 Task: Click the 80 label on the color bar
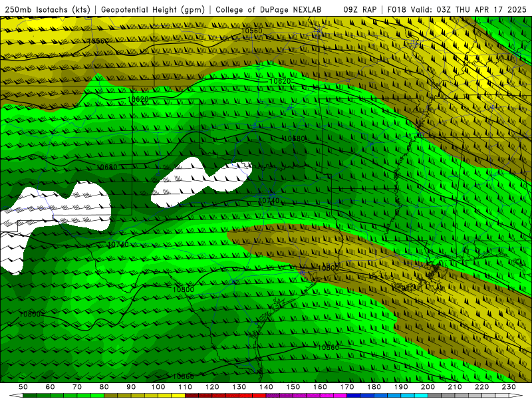click(x=104, y=387)
